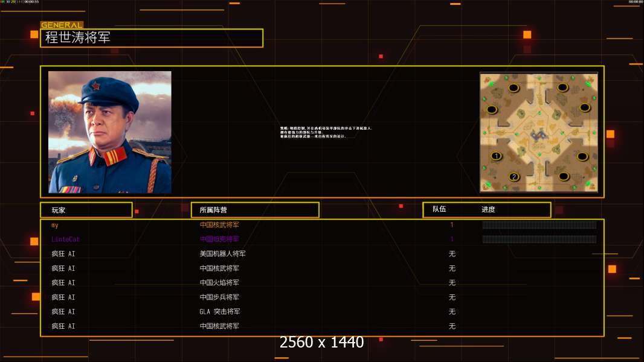
Task: Click the loading progress bar for 'my'
Action: pyautogui.click(x=539, y=224)
